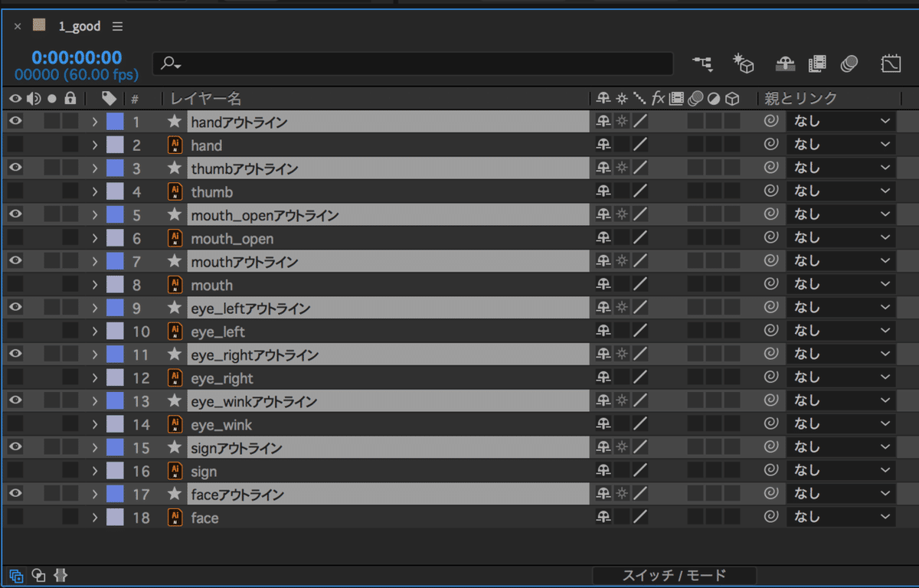The width and height of the screenshot is (919, 588).
Task: Expand the sign layer properties
Action: (x=95, y=471)
